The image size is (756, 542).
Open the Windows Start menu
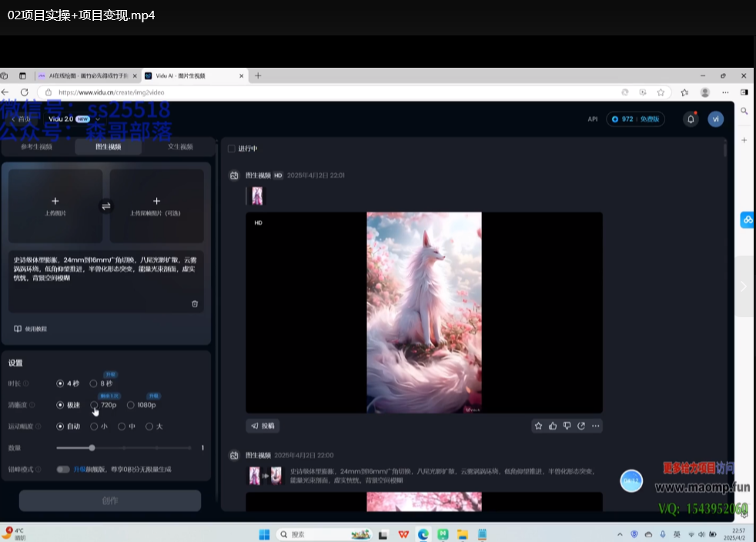click(x=264, y=534)
